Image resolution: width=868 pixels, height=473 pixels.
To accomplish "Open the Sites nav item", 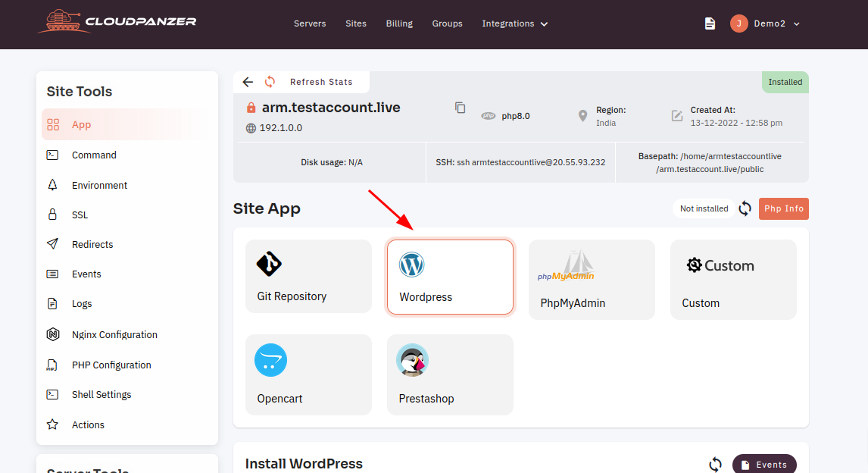I will click(356, 23).
